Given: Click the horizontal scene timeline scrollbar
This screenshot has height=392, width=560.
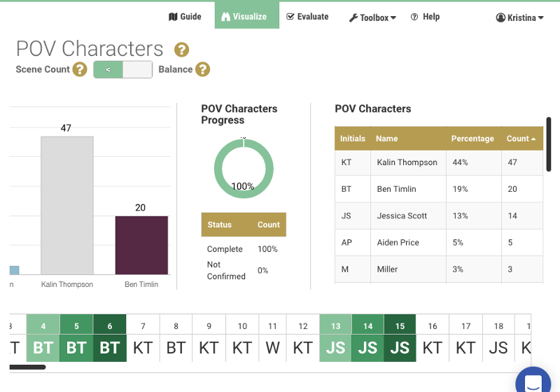Looking at the screenshot, I should (28, 366).
